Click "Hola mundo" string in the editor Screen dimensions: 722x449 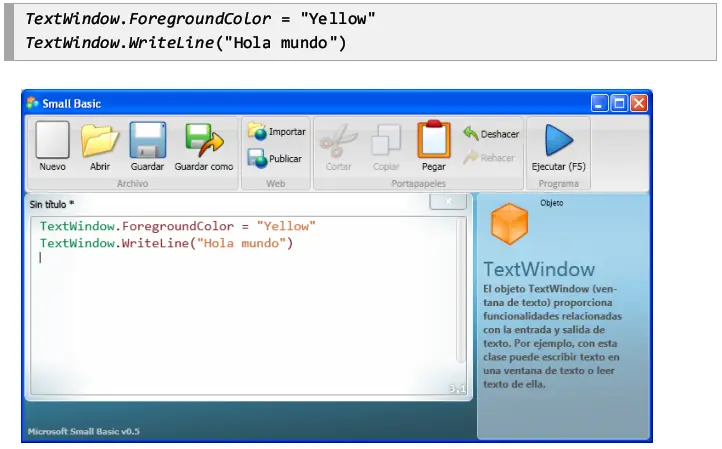click(x=241, y=243)
